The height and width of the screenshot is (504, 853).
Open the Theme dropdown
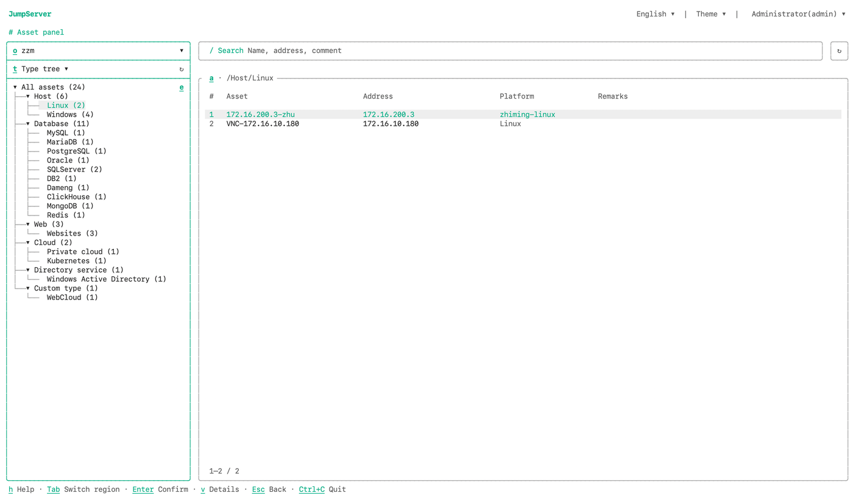tap(711, 14)
